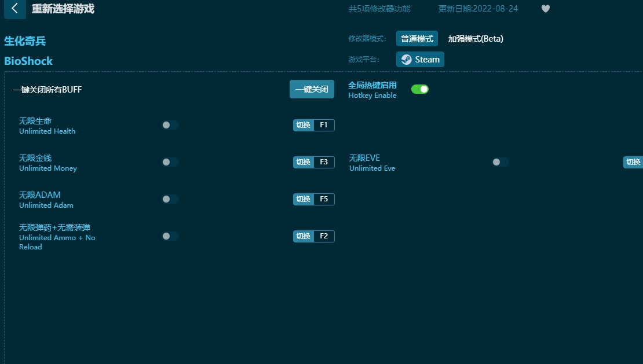Screen dimensions: 643x364
Task: Turn on the Unlimited Money toggle
Action: tap(170, 162)
